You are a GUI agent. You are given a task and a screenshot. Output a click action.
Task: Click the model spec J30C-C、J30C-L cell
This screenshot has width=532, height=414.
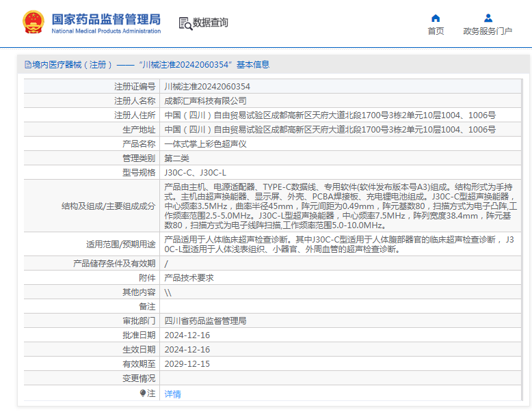(x=195, y=173)
